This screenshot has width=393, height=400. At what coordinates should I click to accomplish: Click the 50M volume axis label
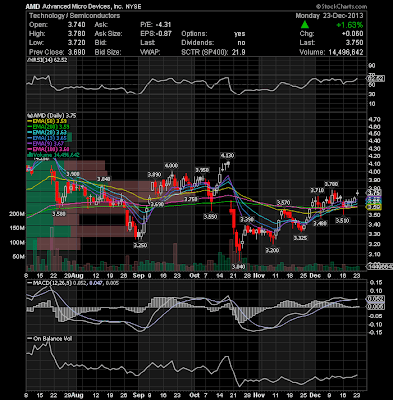point(19,257)
